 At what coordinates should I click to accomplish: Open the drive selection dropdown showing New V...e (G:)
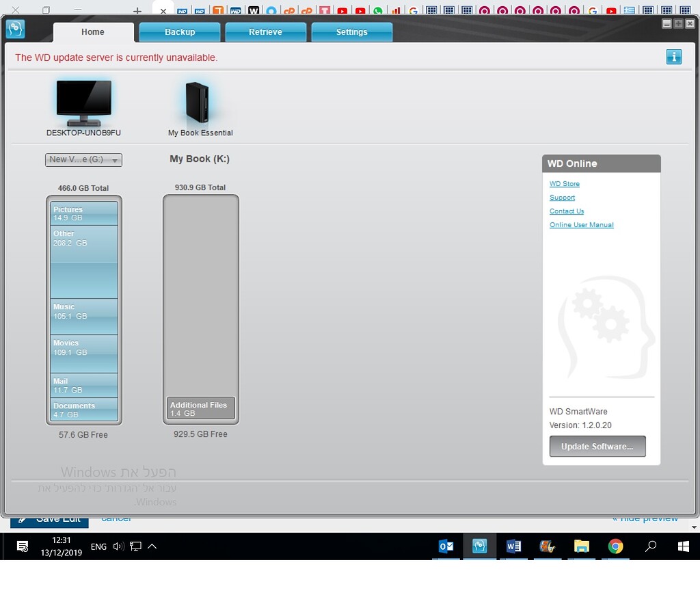[83, 159]
